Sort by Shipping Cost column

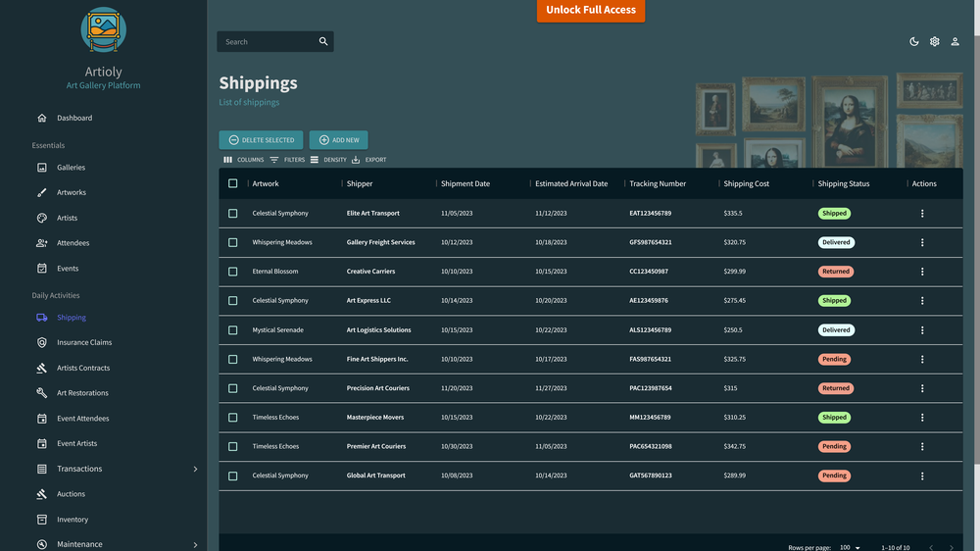pyautogui.click(x=746, y=183)
